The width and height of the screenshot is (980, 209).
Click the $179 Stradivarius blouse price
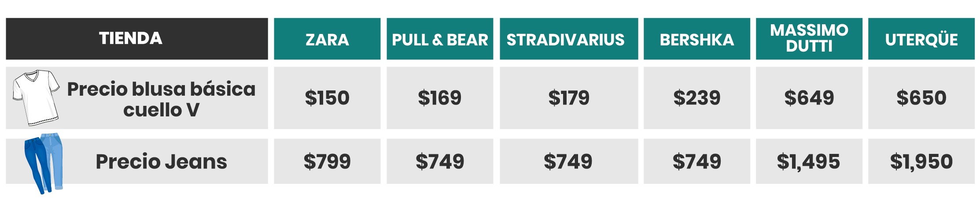pyautogui.click(x=569, y=98)
